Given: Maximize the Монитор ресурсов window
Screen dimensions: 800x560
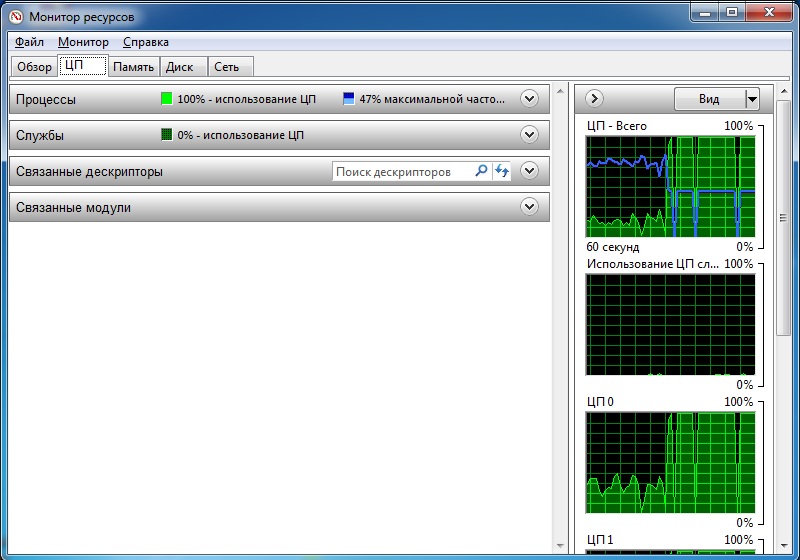Looking at the screenshot, I should tap(732, 12).
